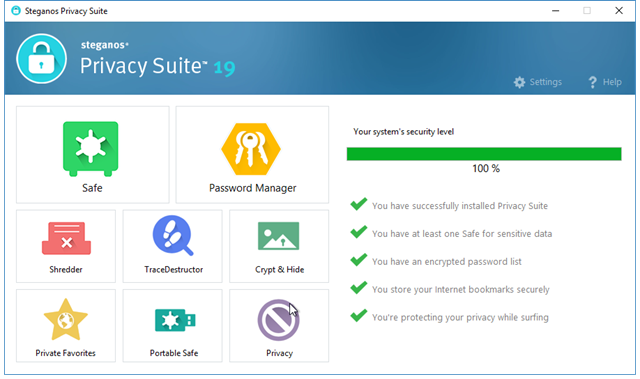Image resolution: width=640 pixels, height=379 pixels.
Task: Open the red Shredder tool
Action: point(66,238)
